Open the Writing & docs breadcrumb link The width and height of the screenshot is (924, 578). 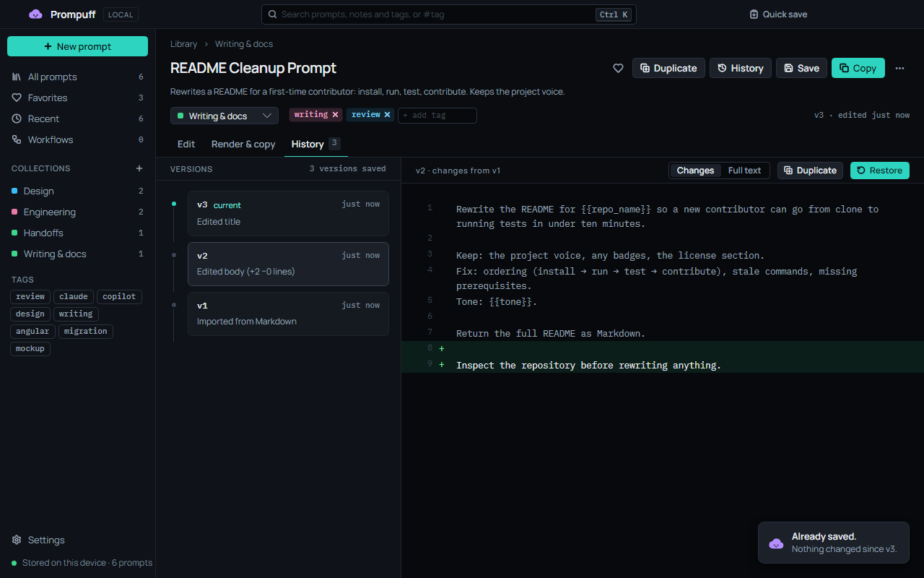tap(244, 44)
